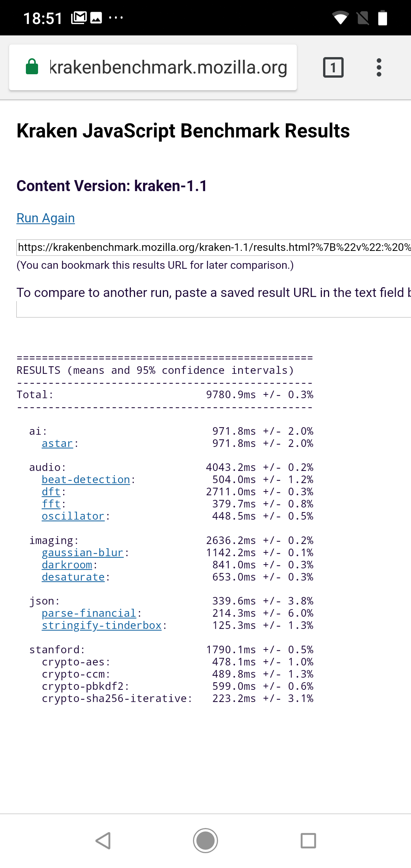Open the parse-financial test link
Image resolution: width=411 pixels, height=868 pixels.
click(x=89, y=613)
